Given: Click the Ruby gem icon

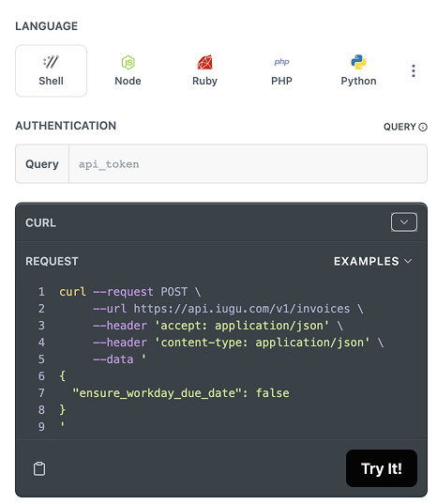Looking at the screenshot, I should pos(204,62).
